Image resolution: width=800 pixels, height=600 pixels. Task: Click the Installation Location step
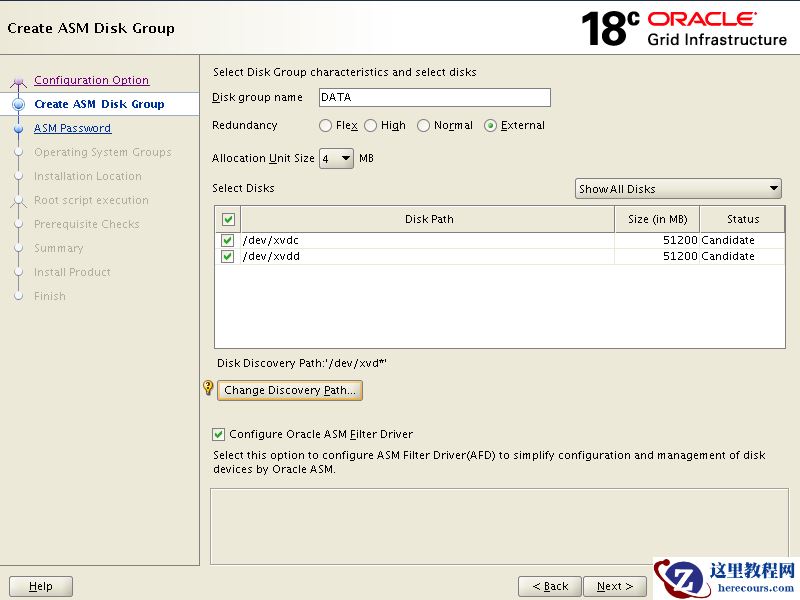coord(88,176)
